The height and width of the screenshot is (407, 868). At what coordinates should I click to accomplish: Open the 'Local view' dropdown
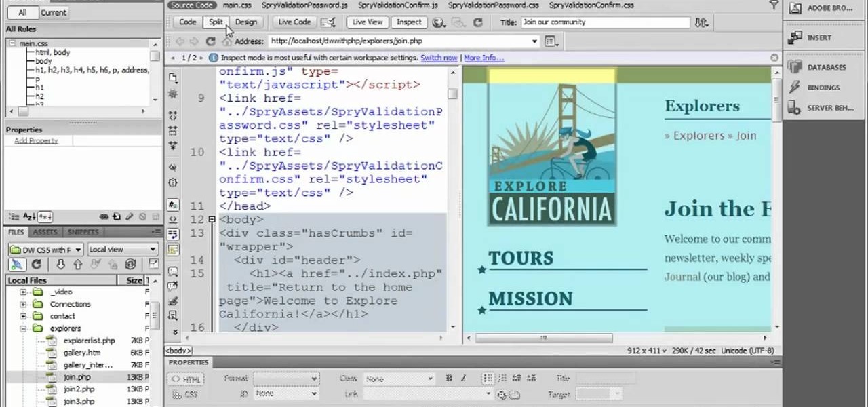tap(123, 250)
